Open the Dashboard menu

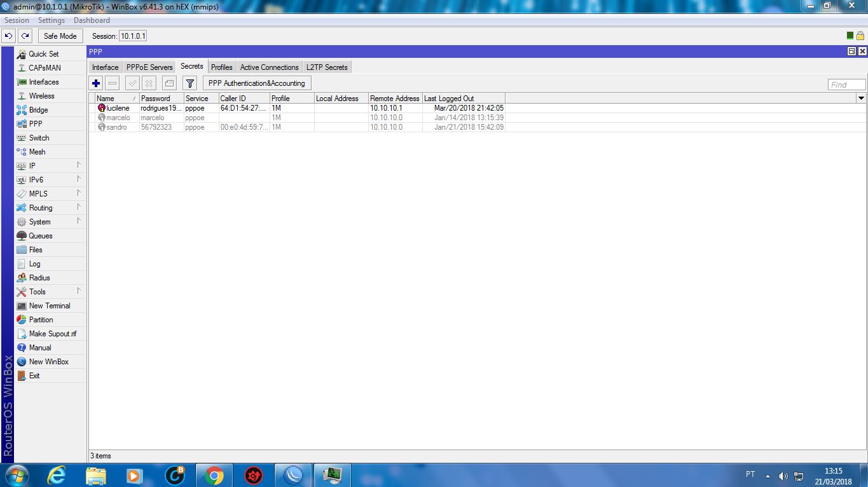(x=92, y=20)
